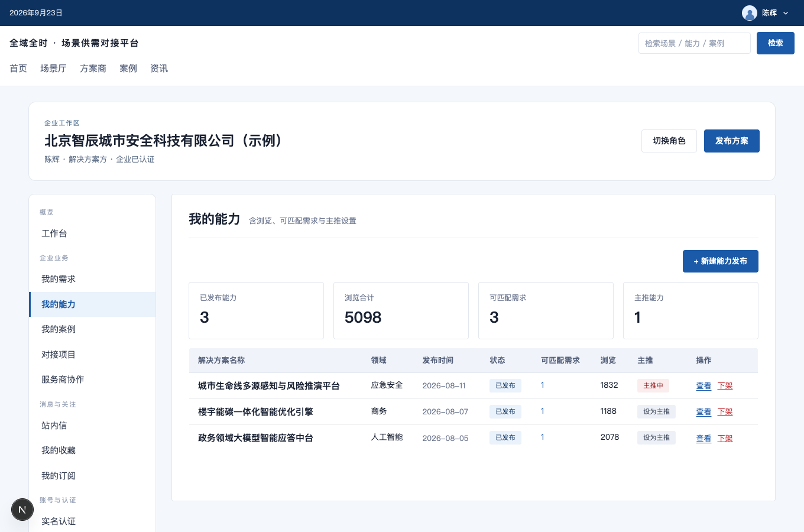Click 设为主推 for 楼宇能碳一体化智能优化引擎

[656, 411]
